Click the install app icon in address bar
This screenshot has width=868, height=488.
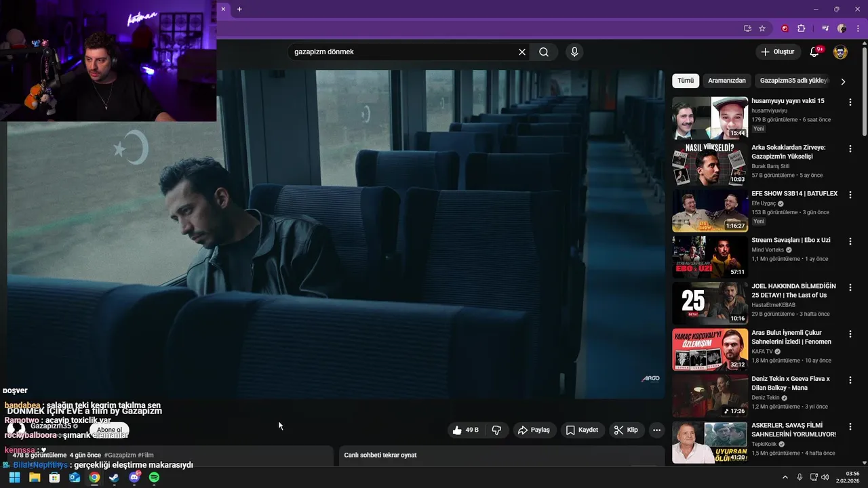pos(747,28)
